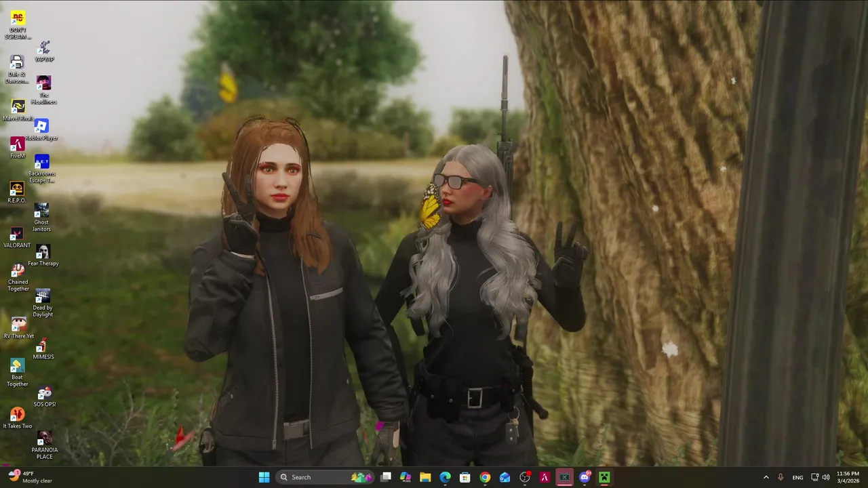Open File Explorer from the taskbar
The height and width of the screenshot is (488, 868).
tap(425, 477)
